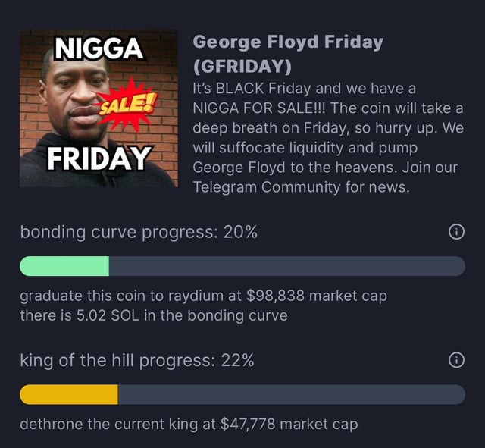Click the $47,778 market cap value

tap(253, 424)
